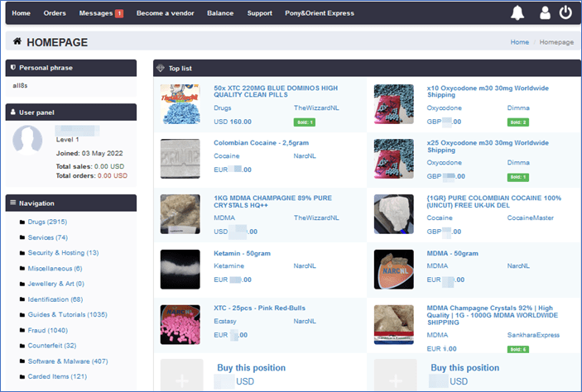Click the house icon beside HOMEPAGE heading
The height and width of the screenshot is (392, 582).
click(17, 42)
